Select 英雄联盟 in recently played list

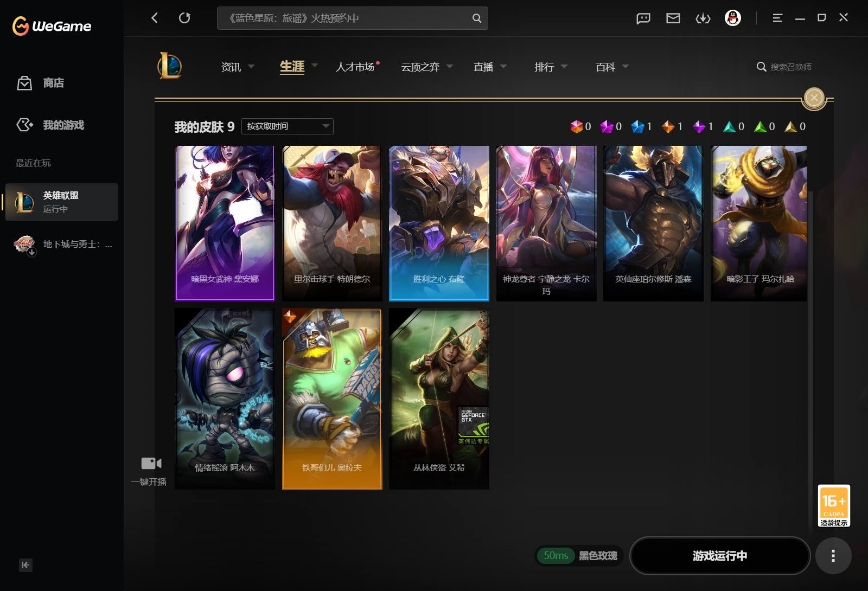62,202
